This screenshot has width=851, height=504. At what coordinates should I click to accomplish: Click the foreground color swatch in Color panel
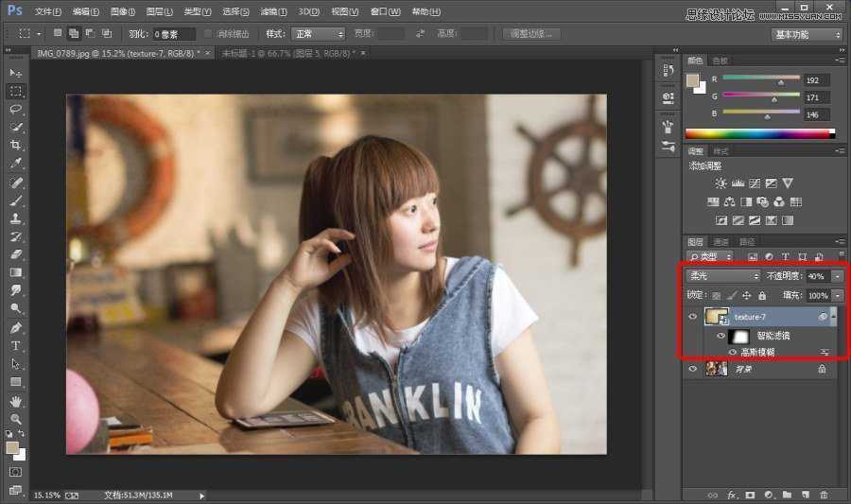point(692,80)
